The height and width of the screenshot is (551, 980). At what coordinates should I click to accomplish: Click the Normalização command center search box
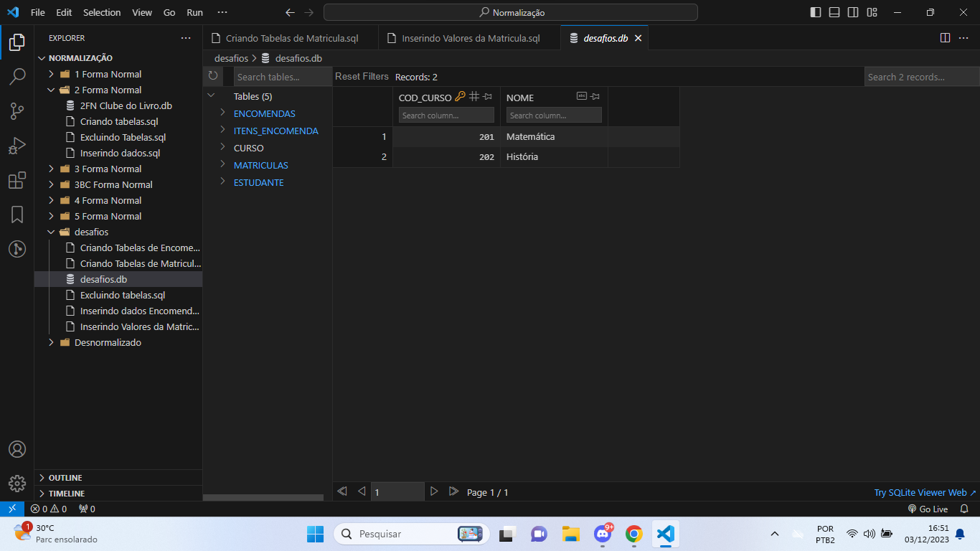click(510, 12)
